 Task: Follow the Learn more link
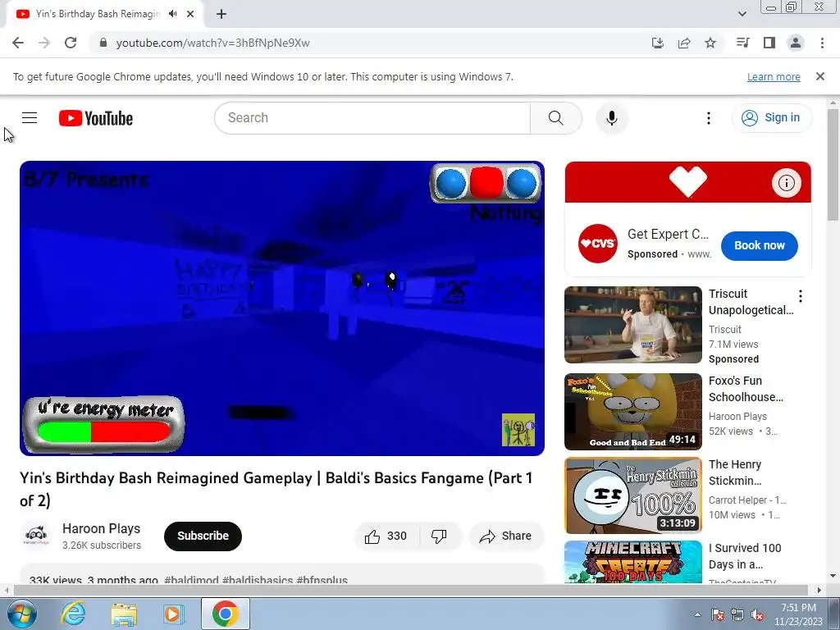pos(774,77)
